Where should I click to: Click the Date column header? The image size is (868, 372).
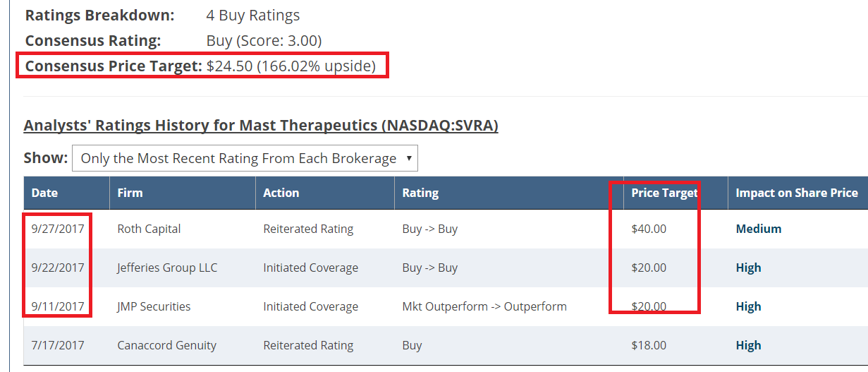tap(44, 193)
